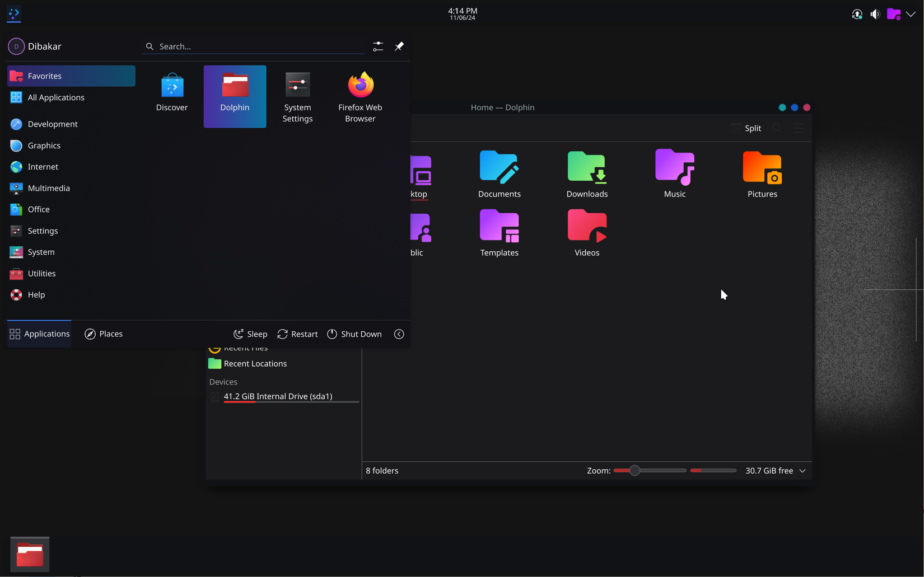Screen dimensions: 924x577
Task: Open Dolphin's hamburger menu
Action: coord(799,128)
